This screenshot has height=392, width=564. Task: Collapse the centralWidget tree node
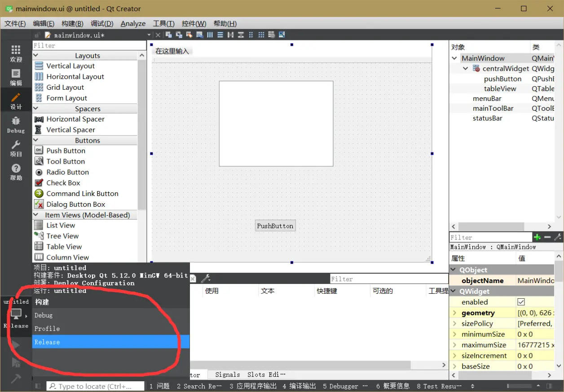(466, 69)
